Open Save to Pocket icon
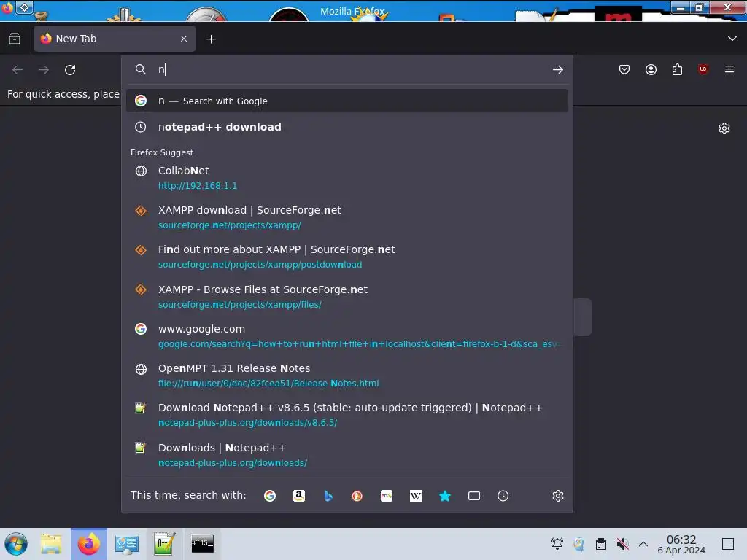 click(624, 69)
